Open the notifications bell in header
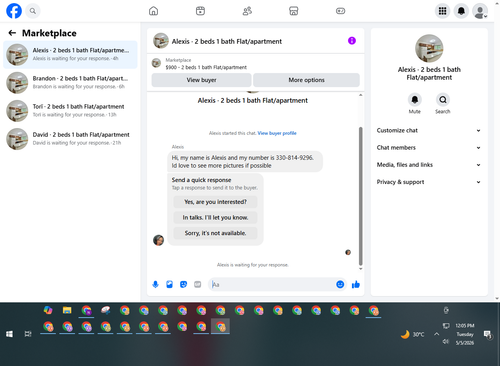 (x=461, y=11)
